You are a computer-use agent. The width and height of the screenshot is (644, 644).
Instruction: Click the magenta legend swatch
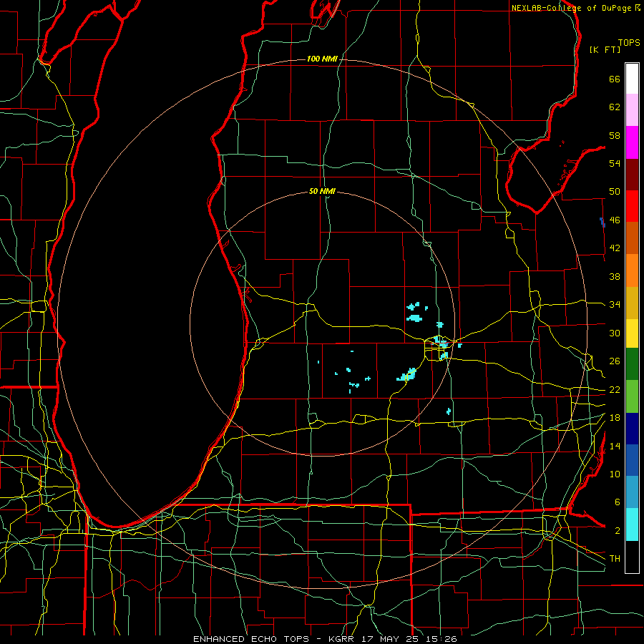[x=632, y=142]
